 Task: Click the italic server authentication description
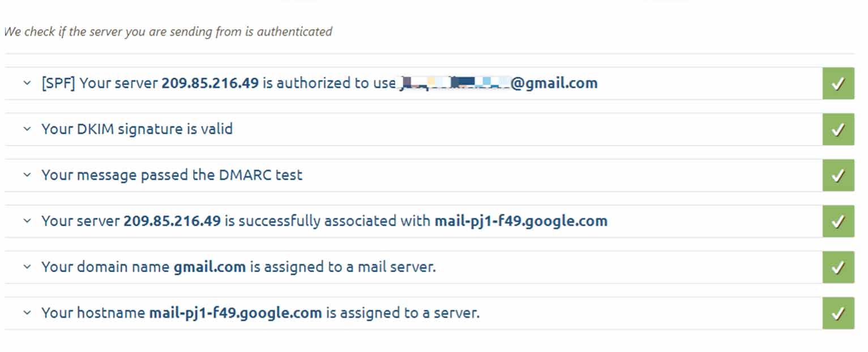point(168,32)
